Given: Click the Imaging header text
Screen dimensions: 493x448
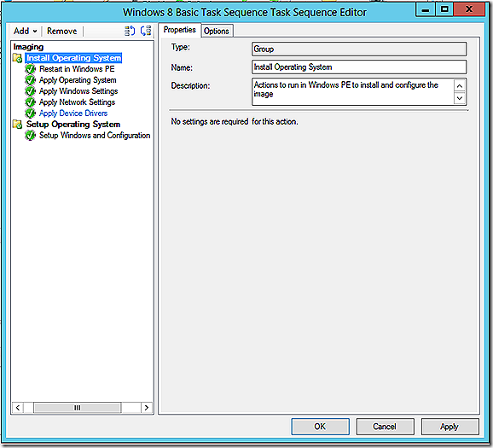Looking at the screenshot, I should click(x=28, y=47).
